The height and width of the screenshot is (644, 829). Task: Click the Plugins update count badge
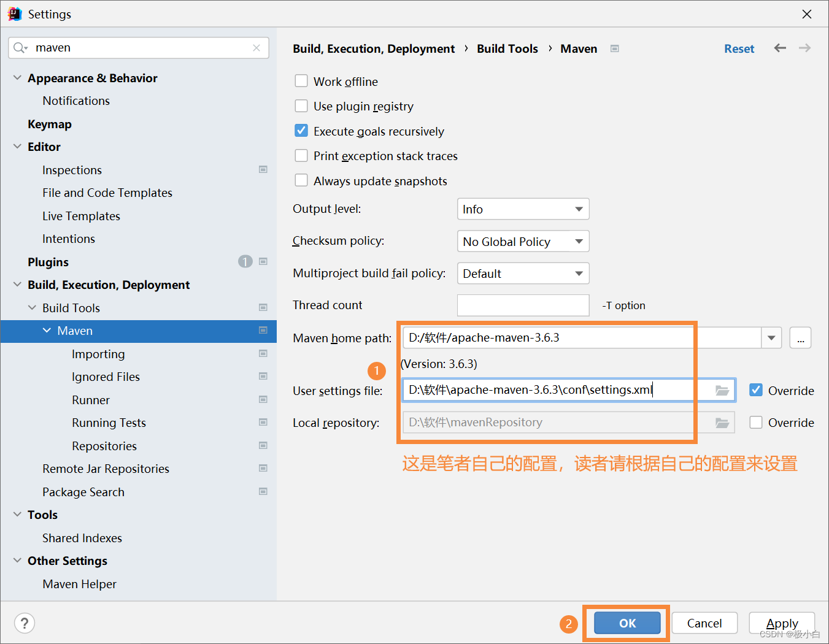[245, 262]
